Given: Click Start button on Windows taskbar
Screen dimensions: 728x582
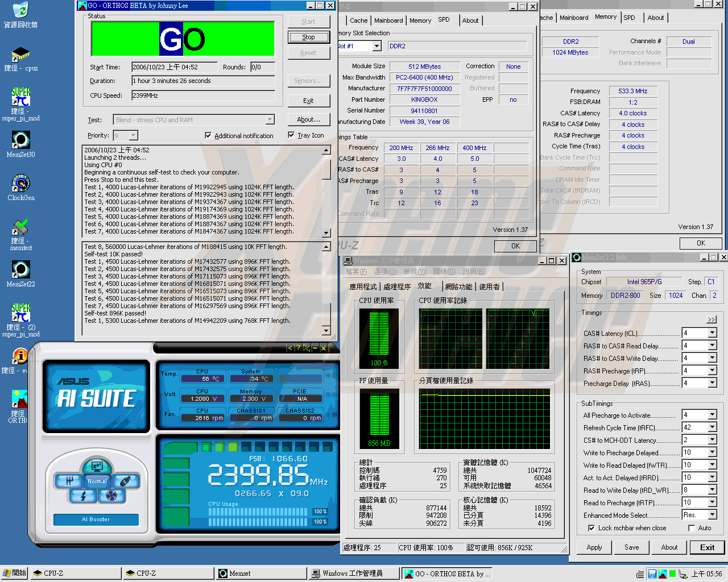Looking at the screenshot, I should tap(14, 573).
